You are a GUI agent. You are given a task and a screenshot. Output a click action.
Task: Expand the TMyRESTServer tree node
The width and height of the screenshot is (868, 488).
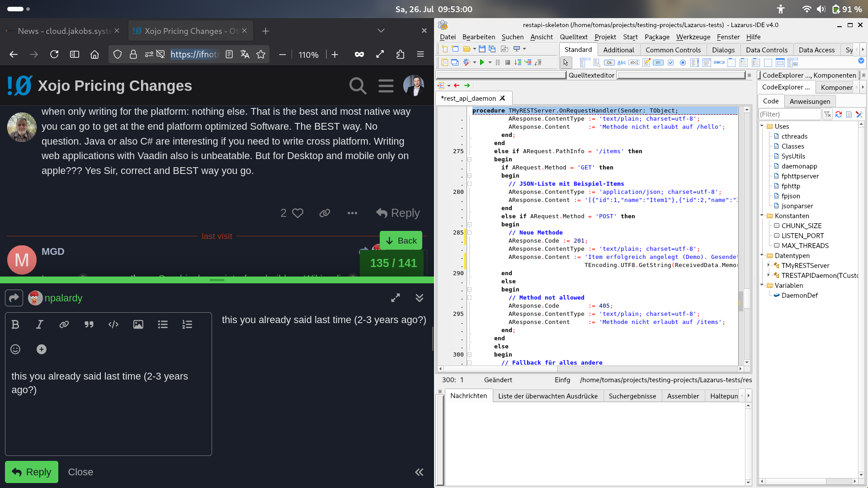(x=769, y=265)
